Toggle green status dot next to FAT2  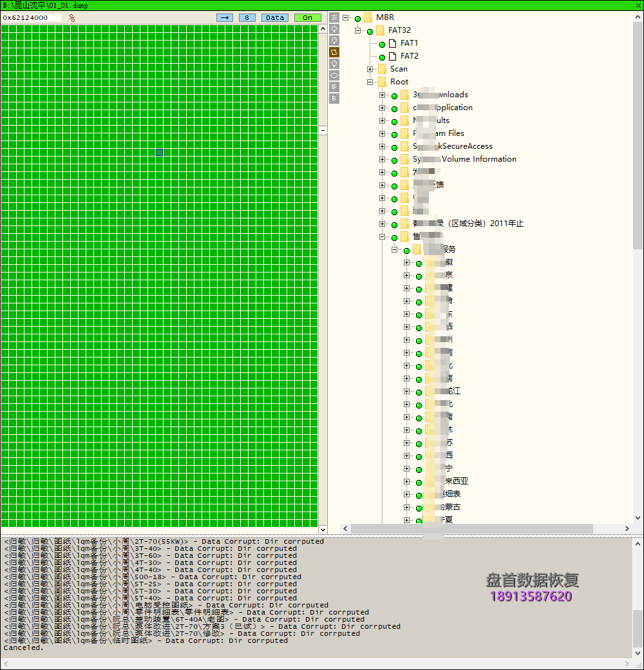[382, 57]
